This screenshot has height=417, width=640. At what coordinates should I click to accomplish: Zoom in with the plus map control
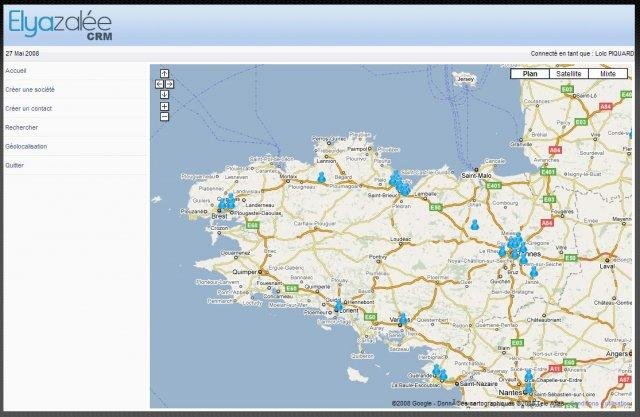coord(164,106)
